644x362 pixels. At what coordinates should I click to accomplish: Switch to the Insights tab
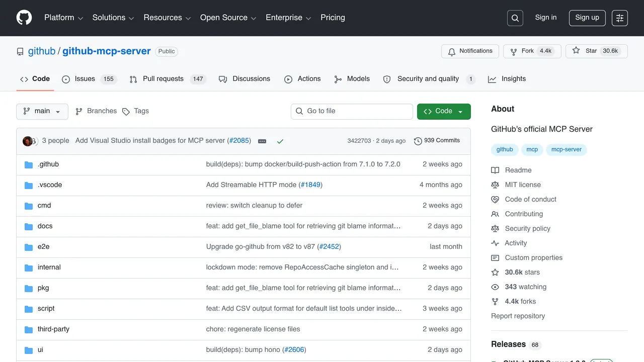coord(507,79)
